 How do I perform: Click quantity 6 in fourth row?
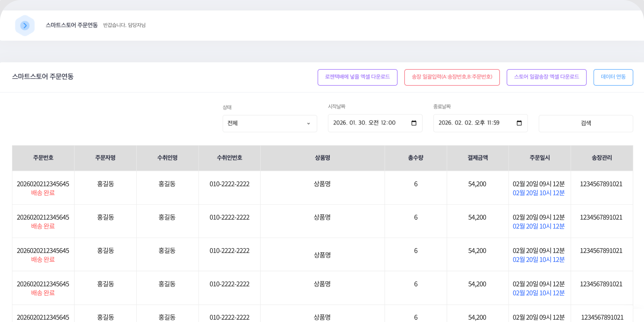(x=416, y=284)
